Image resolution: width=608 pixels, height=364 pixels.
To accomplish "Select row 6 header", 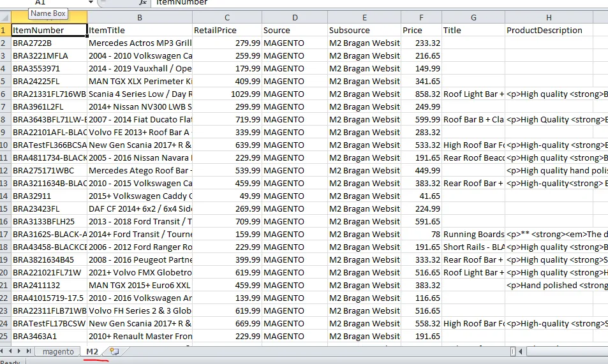I will pos(5,94).
